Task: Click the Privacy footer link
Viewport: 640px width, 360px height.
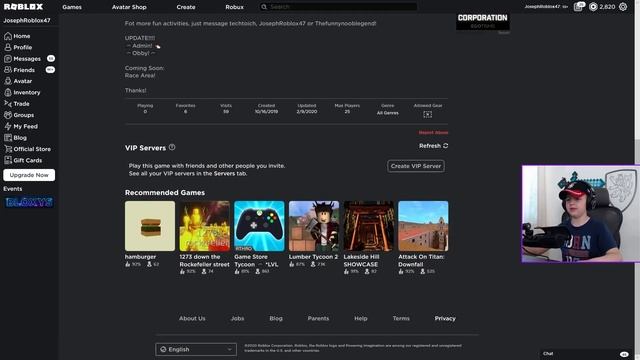Action: pos(445,318)
